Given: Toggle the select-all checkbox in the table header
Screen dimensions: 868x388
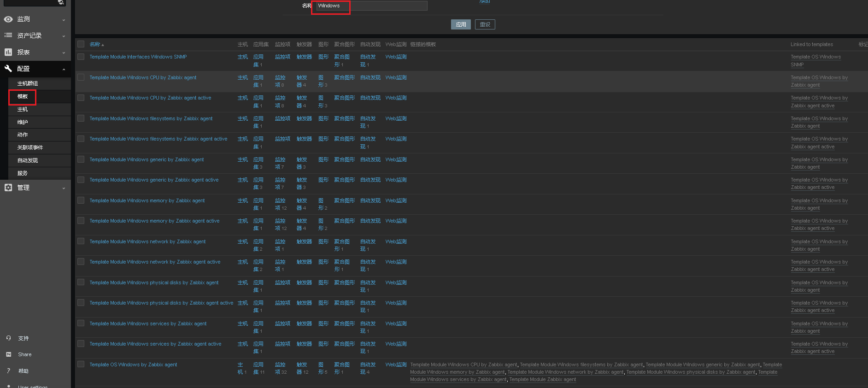Looking at the screenshot, I should tap(81, 44).
